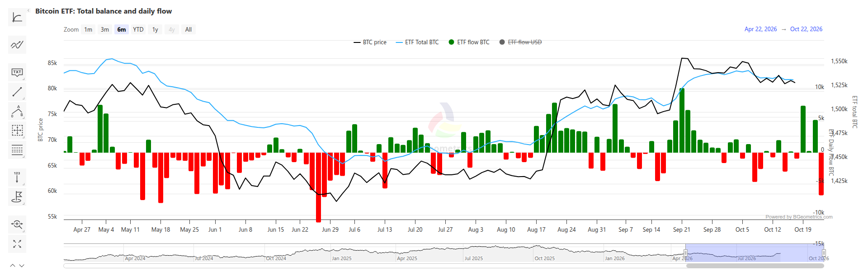Collapse the stock tools sidebar

[28, 10]
